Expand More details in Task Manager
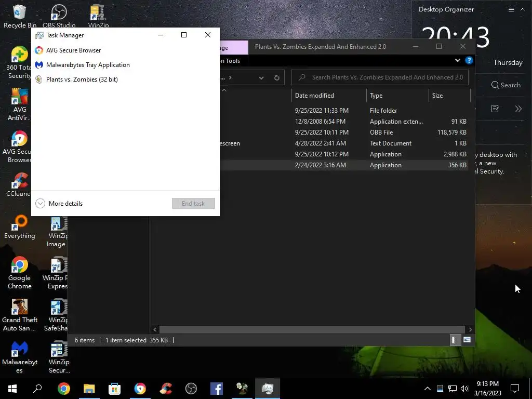The image size is (532, 399). 59,204
